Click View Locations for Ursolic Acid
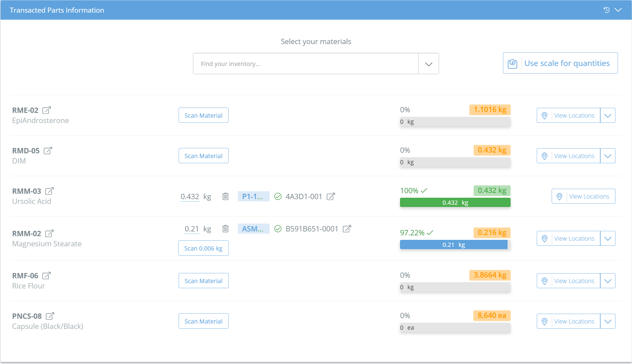 pyautogui.click(x=583, y=196)
